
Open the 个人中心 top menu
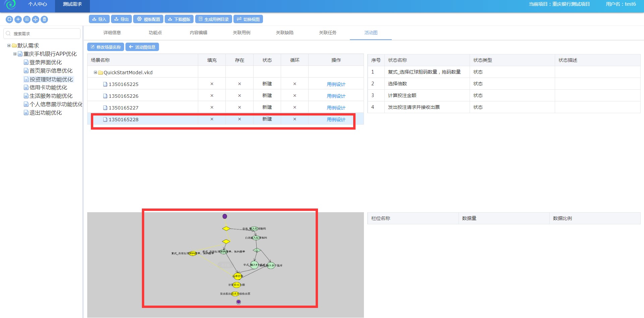coord(38,4)
